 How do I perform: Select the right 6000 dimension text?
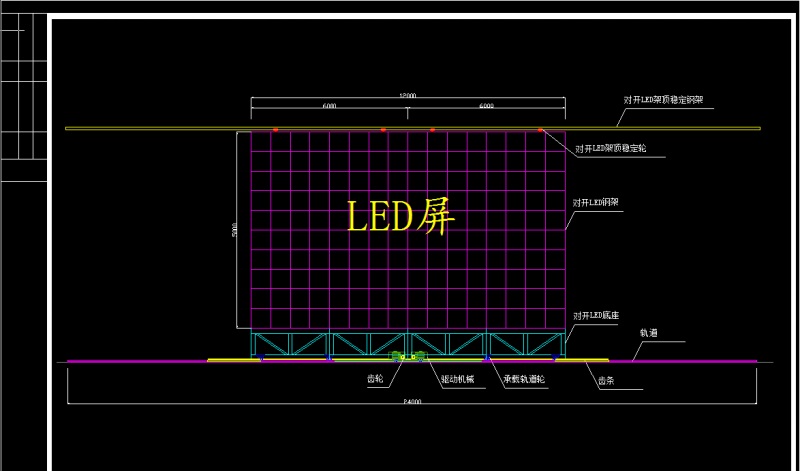pyautogui.click(x=486, y=106)
